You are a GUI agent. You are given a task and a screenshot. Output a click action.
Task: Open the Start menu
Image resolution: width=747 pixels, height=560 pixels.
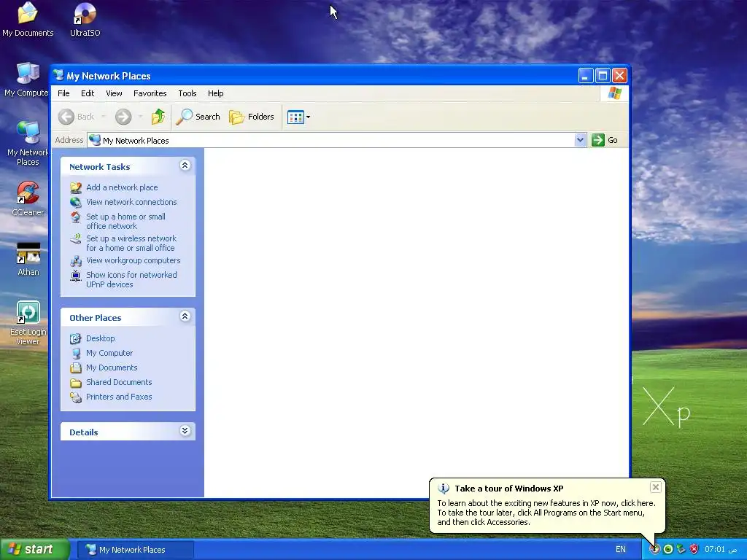tap(34, 550)
